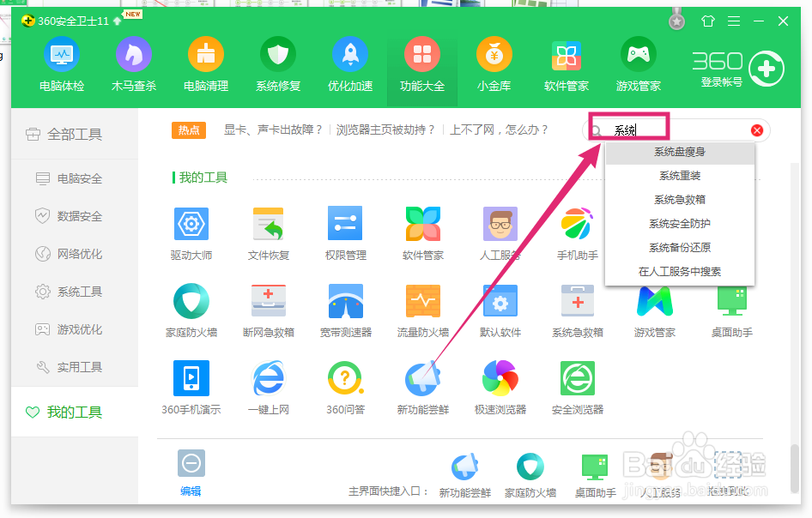Open the skin (shirt) icon in title bar
This screenshot has width=812, height=518.
(708, 21)
